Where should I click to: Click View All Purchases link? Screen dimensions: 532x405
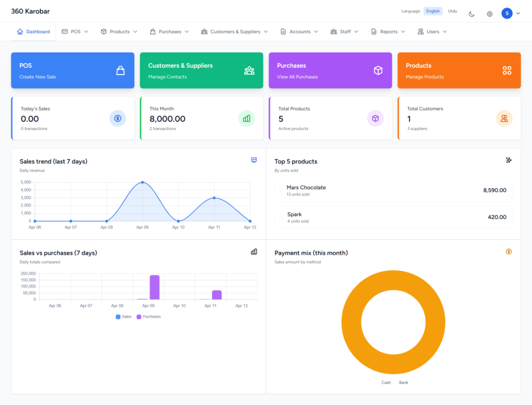pos(297,77)
